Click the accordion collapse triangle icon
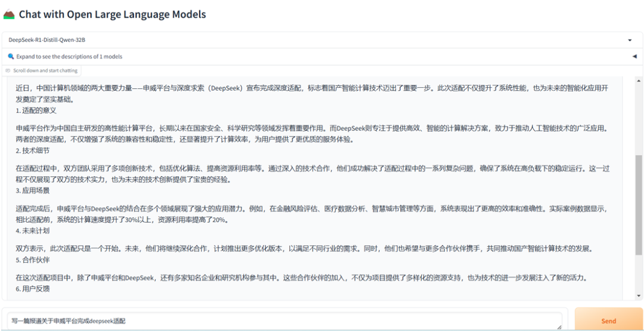This screenshot has height=332, width=644. 634,57
